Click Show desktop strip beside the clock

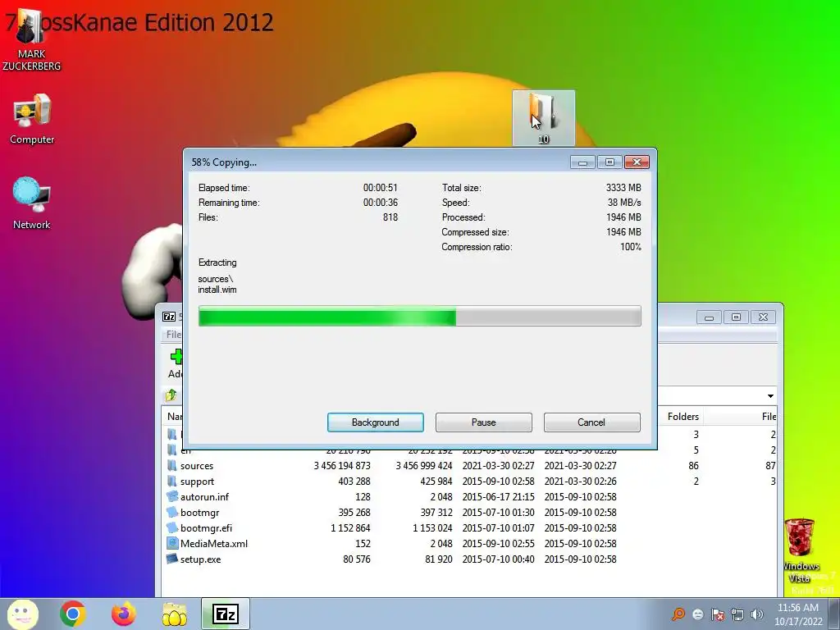834,614
